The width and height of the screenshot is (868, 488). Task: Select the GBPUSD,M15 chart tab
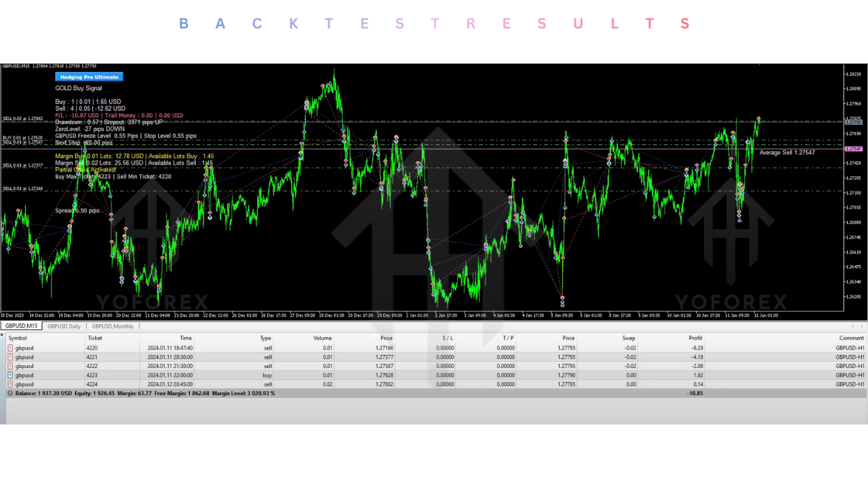20,326
